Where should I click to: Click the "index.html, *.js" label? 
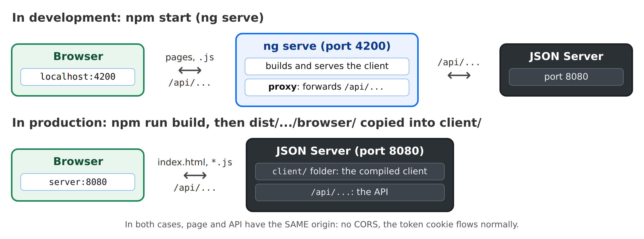point(195,162)
